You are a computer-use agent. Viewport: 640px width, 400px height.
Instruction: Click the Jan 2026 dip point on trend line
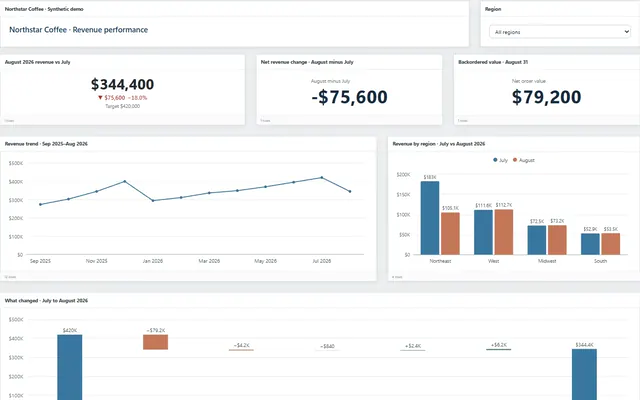(x=153, y=200)
